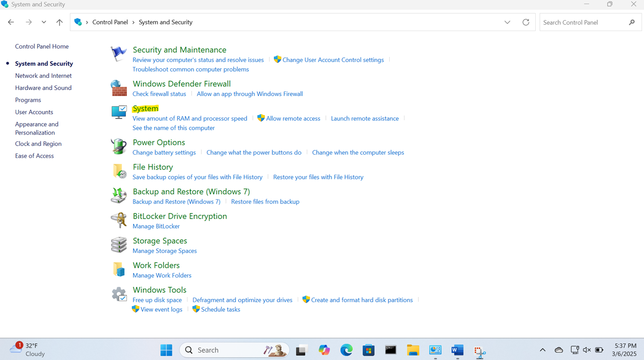The height and width of the screenshot is (360, 644).
Task: Click the System and Security breadcrumb
Action: point(166,22)
